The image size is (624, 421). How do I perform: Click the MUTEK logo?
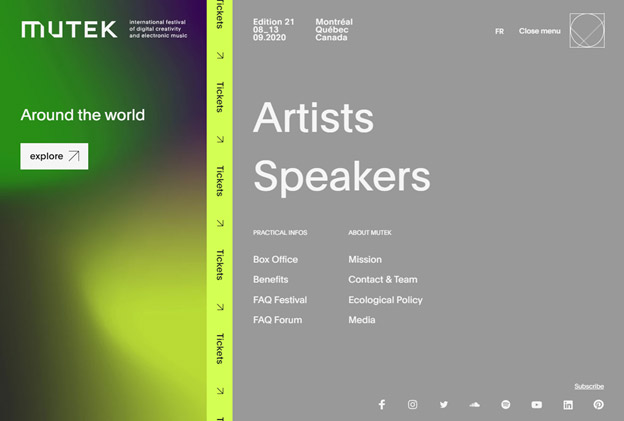69,29
